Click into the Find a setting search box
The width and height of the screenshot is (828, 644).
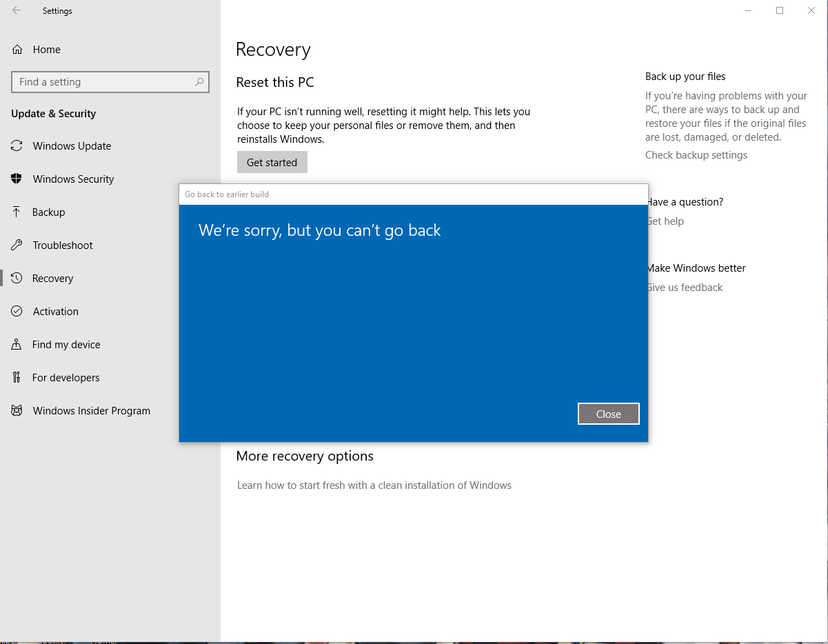[x=110, y=81]
